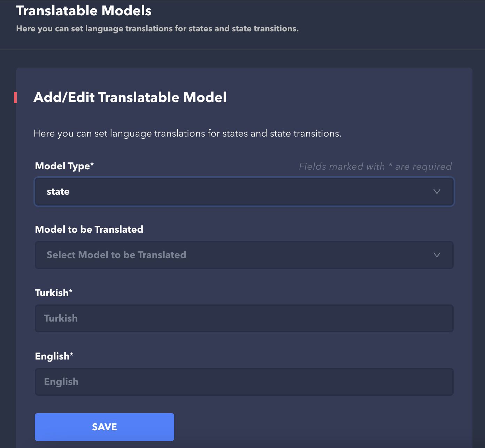
Task: Click the Turkish field label
Action: (52, 293)
